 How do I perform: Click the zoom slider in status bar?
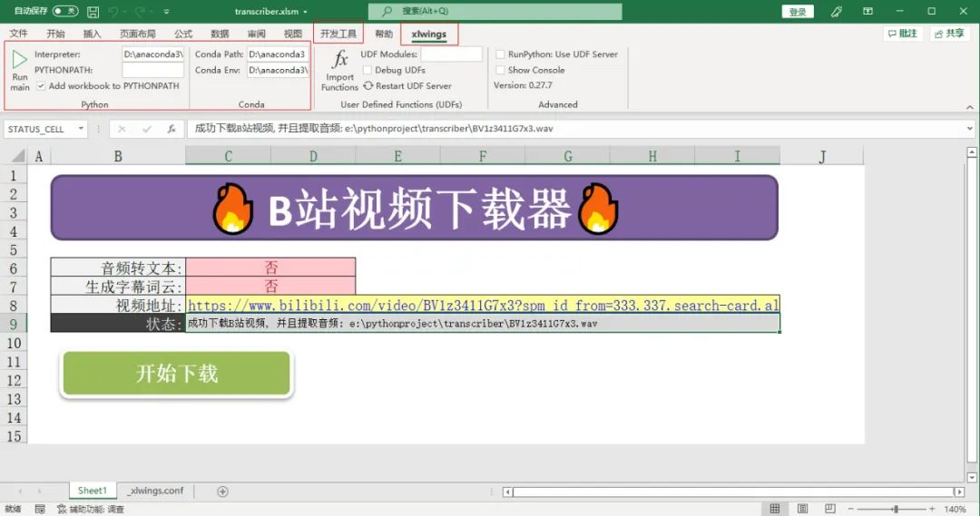pos(896,509)
